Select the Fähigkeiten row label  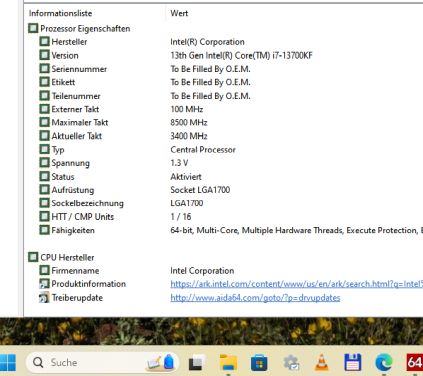pos(73,230)
